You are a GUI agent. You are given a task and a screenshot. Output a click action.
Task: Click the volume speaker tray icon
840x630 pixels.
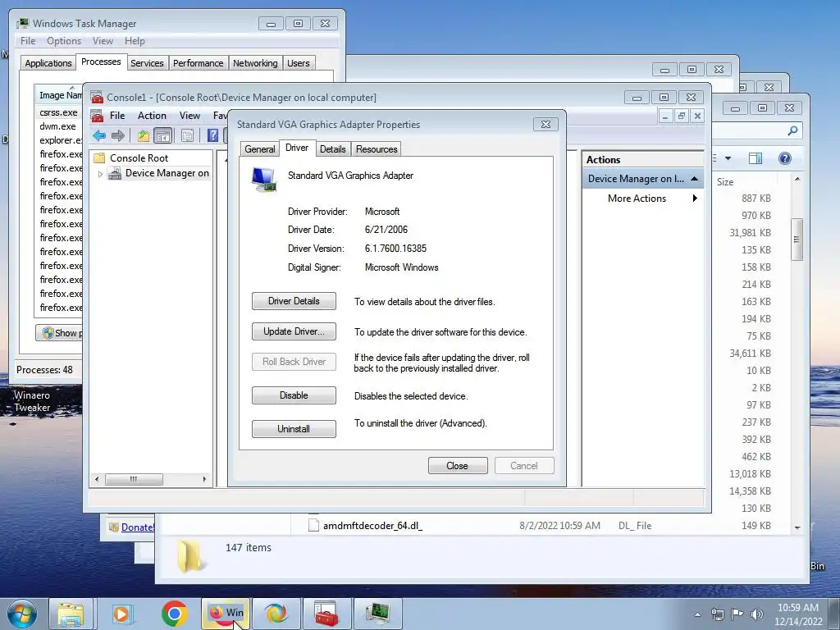point(756,614)
